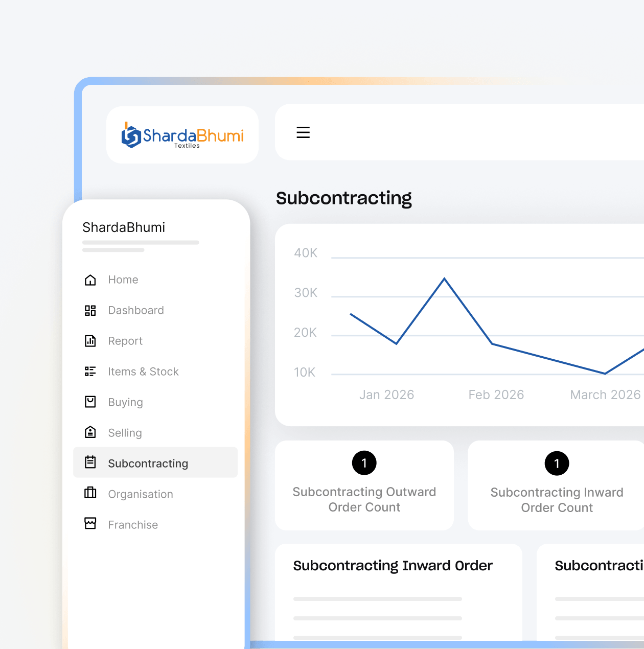Click the 10K y-axis label
This screenshot has height=649, width=644.
point(305,373)
